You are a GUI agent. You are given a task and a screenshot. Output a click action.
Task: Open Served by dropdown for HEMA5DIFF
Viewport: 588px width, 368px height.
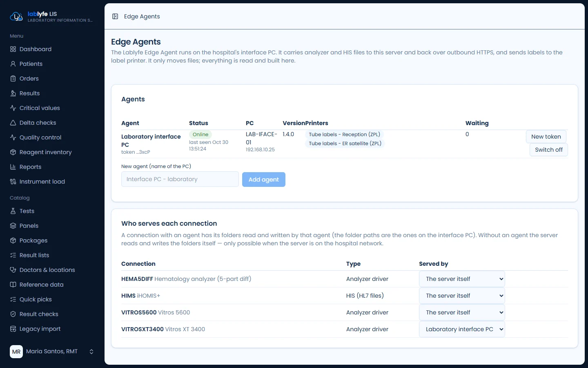(462, 279)
